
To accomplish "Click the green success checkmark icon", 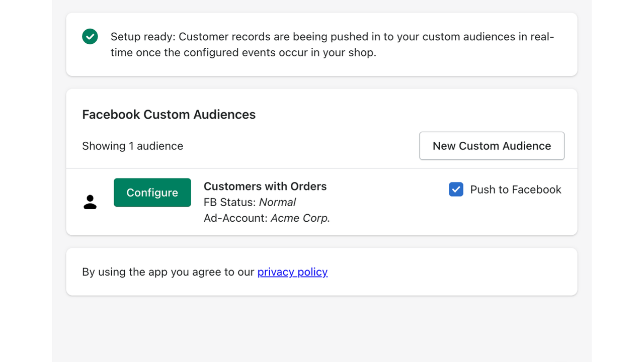I will (x=90, y=37).
